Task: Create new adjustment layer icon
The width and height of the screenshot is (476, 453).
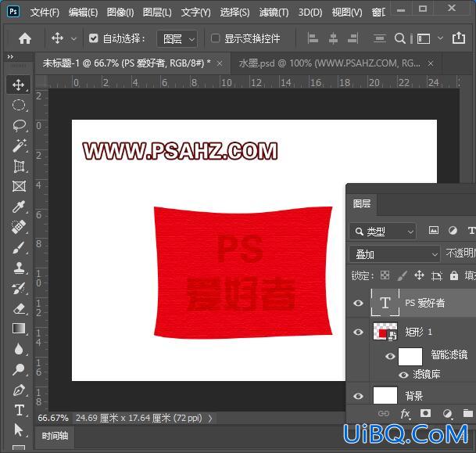Action: coord(447,414)
